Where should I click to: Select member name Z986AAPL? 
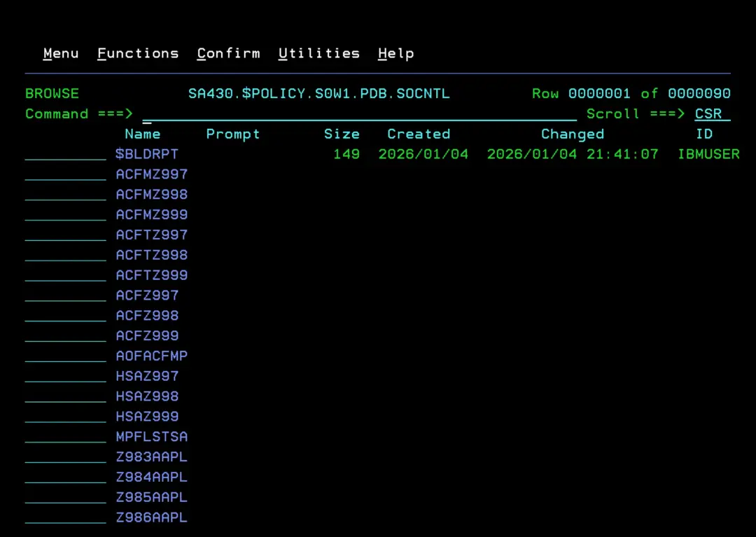151,517
